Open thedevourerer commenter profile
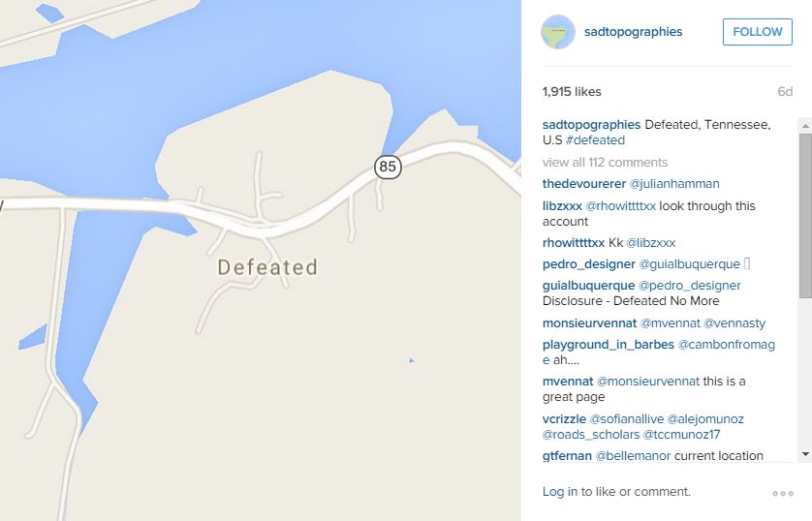The image size is (812, 521). coord(584,184)
